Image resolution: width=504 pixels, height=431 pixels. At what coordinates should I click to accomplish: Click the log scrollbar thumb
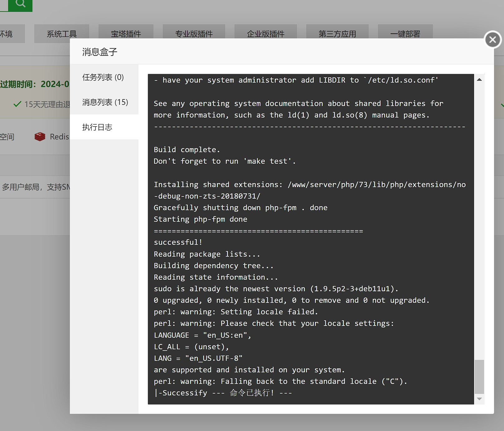(479, 377)
